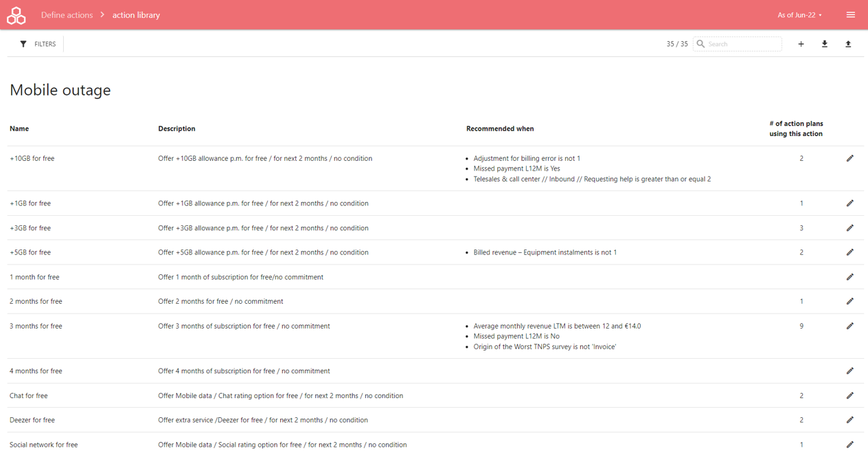Screen dimensions: 868x453
Task: Click 'Offer 1 month of subscription' description
Action: (240, 277)
